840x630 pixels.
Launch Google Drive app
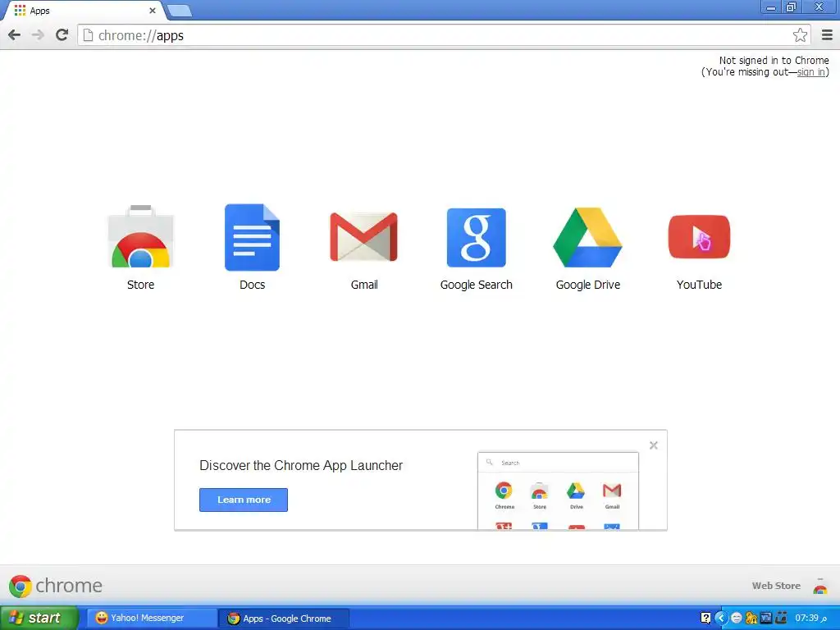587,237
